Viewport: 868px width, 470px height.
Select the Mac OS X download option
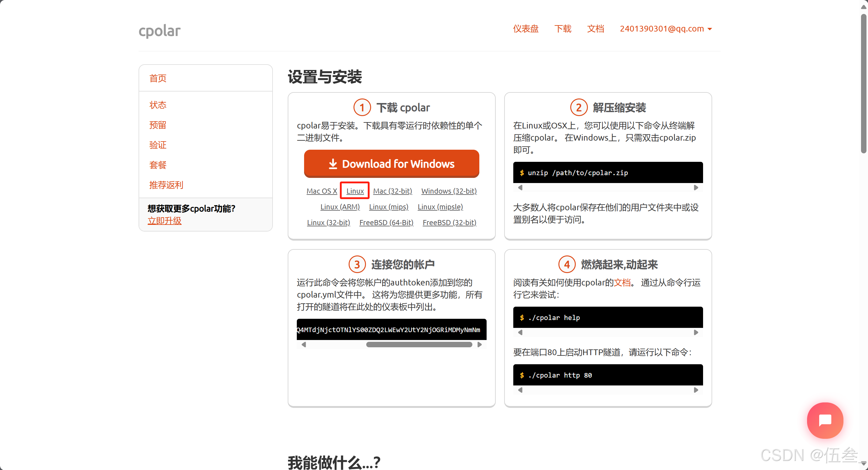click(x=320, y=191)
